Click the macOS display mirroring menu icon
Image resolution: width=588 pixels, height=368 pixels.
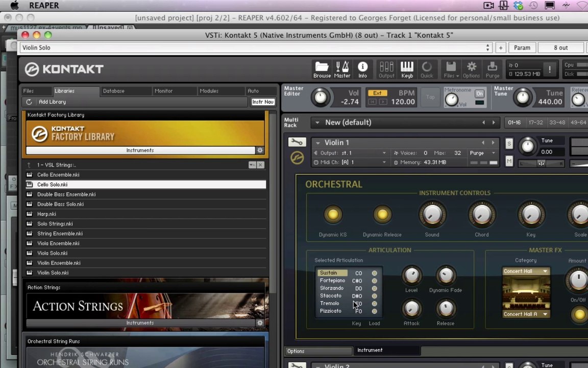[550, 5]
